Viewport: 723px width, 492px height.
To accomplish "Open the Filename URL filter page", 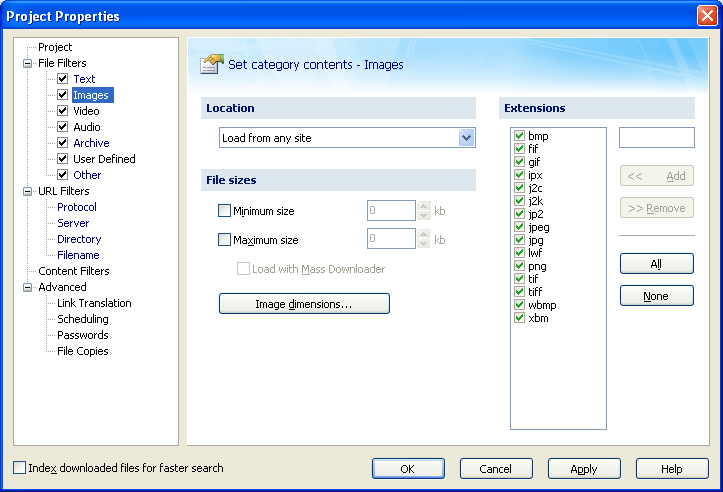I will pos(78,255).
